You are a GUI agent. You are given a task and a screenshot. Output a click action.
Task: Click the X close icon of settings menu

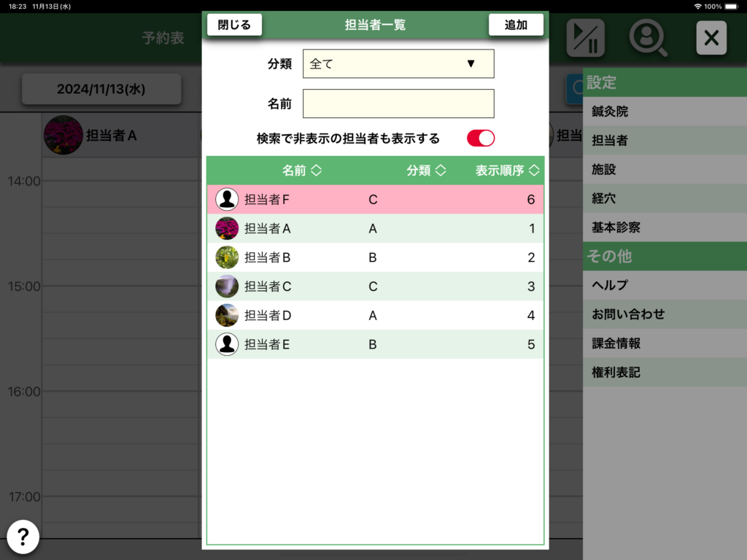click(x=711, y=38)
